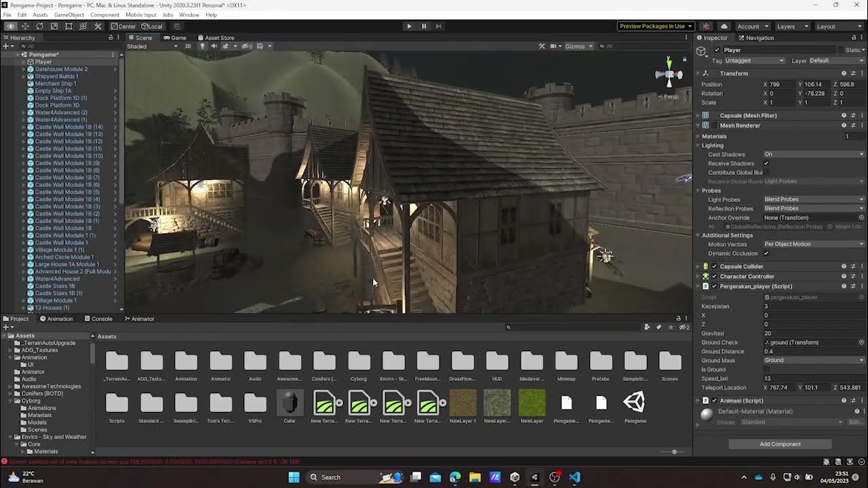Open scene component tools wrench icon
The height and width of the screenshot is (488, 868).
point(541,46)
